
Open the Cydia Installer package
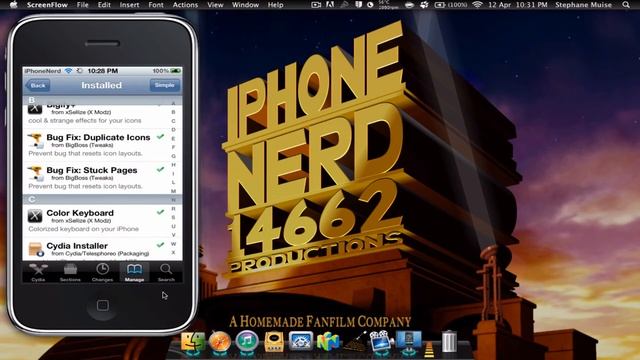(96, 249)
